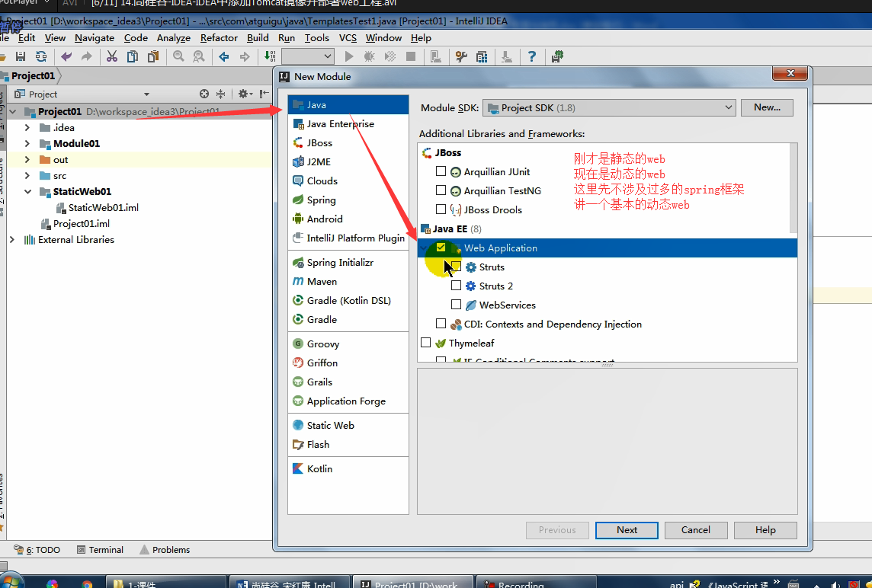
Task: Click the Paste toolbar icon
Action: pyautogui.click(x=153, y=56)
